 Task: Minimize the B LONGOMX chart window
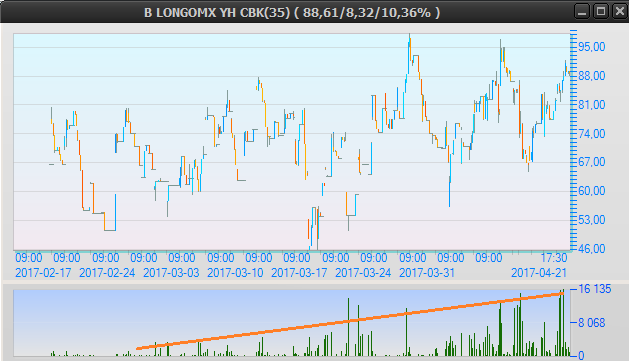click(582, 11)
